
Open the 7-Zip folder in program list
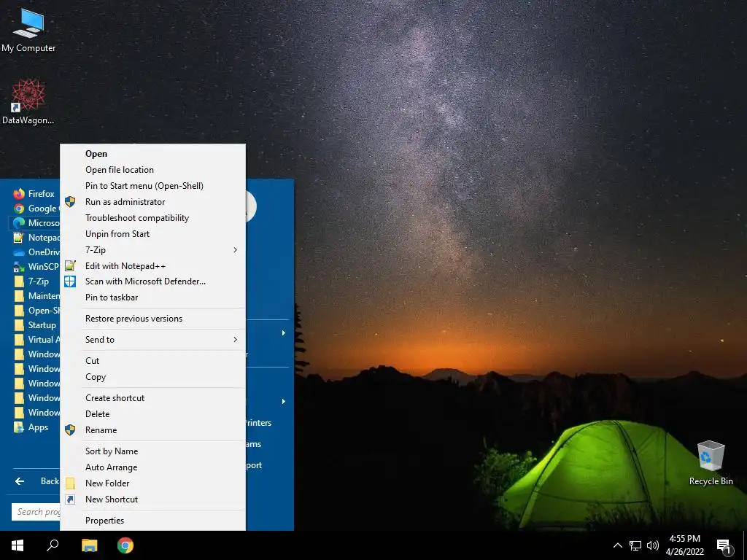point(31,281)
